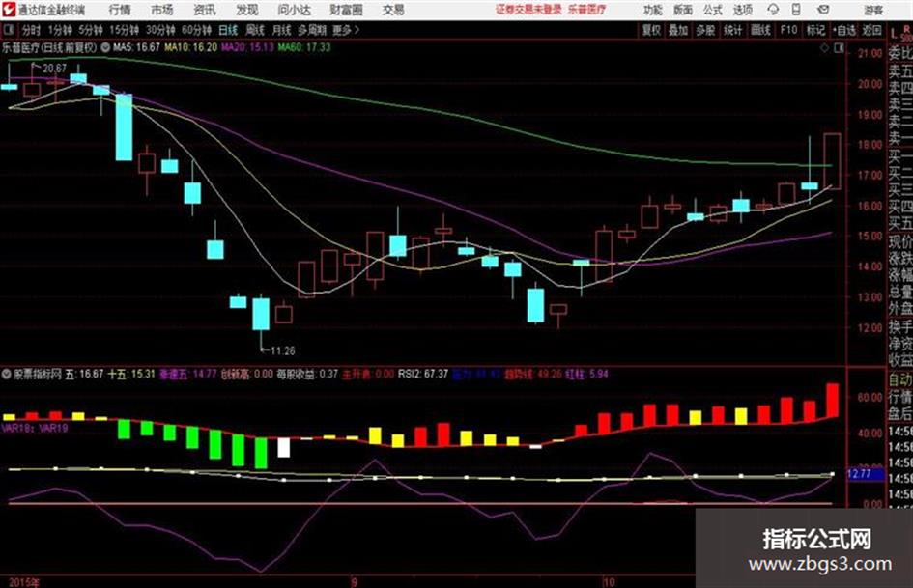Switch to 15分钟 period tab
Screen dimensions: 913x588
[125, 30]
